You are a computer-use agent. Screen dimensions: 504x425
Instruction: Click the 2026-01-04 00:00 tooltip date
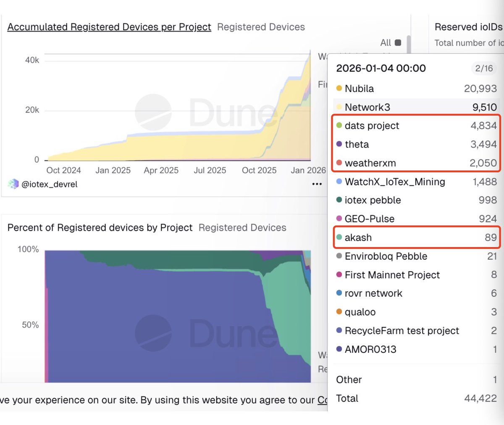coord(381,68)
